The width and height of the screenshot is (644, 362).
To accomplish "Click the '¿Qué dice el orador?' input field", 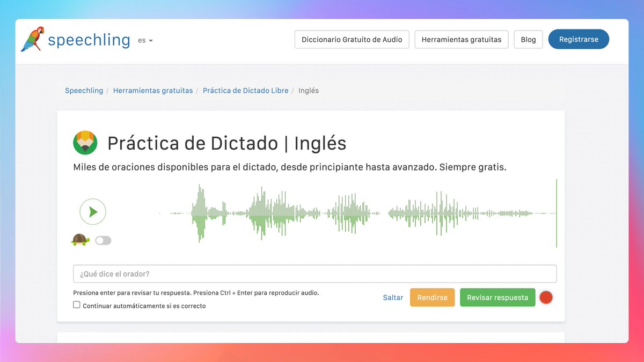I will (x=314, y=274).
